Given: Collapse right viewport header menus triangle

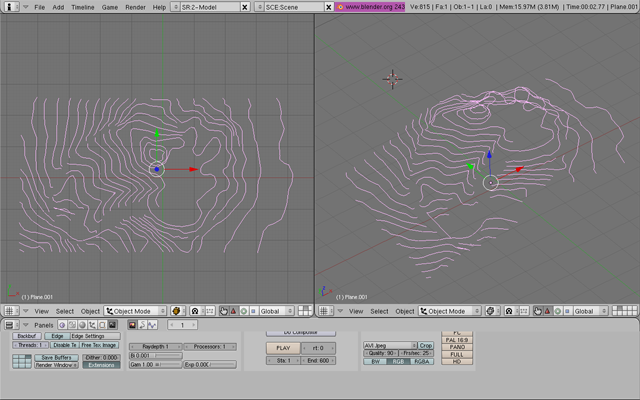Looking at the screenshot, I should (x=340, y=311).
